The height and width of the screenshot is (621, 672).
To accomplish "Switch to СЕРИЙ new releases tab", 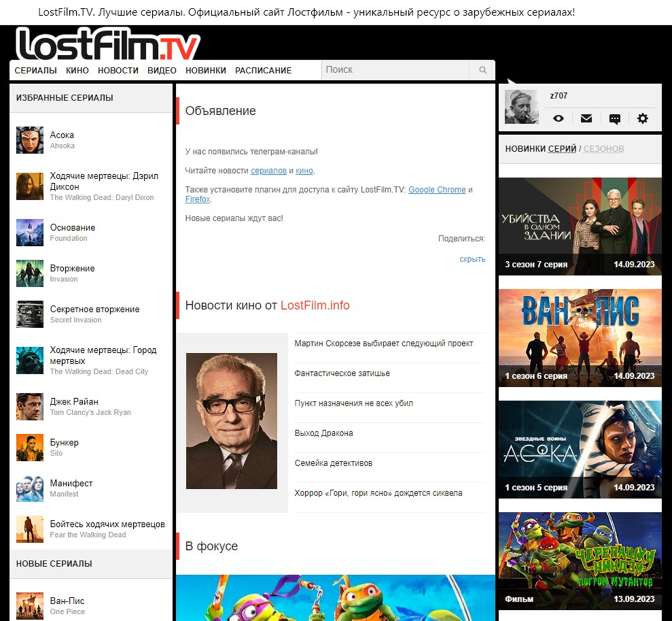I will pos(562,149).
